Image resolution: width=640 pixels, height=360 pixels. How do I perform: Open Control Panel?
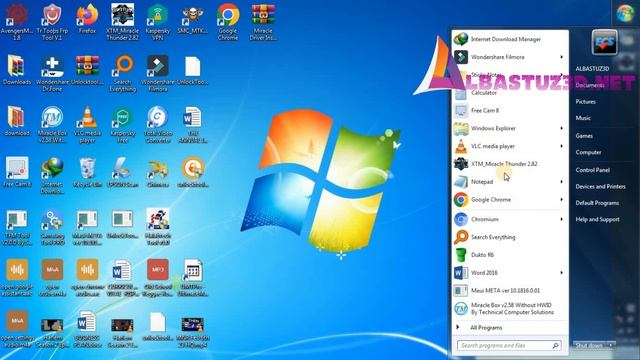point(592,170)
